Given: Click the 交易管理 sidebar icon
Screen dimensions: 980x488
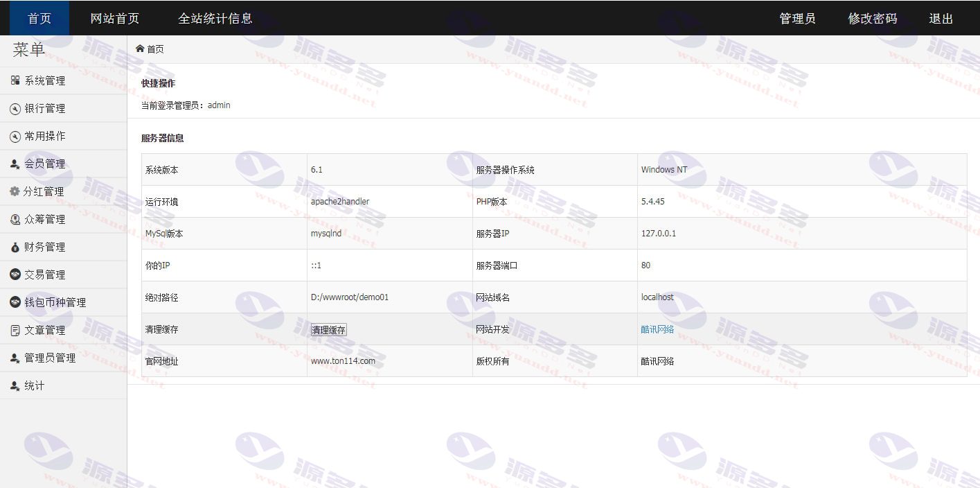Looking at the screenshot, I should tap(15, 274).
